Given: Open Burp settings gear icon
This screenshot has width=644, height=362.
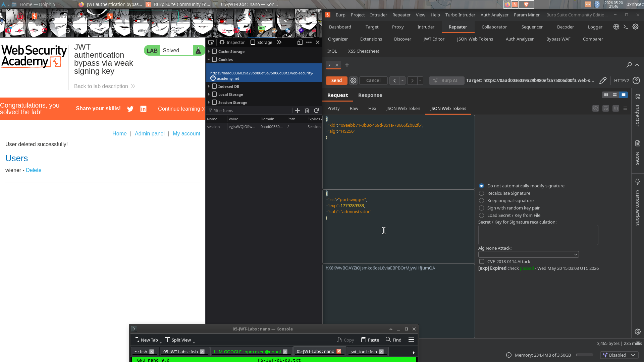Looking at the screenshot, I should (x=635, y=27).
